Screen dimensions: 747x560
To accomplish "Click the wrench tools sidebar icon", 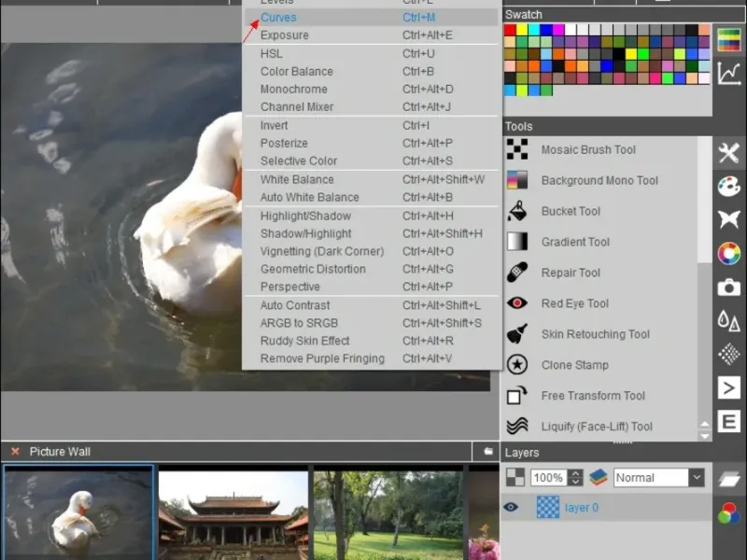I will pos(729,153).
